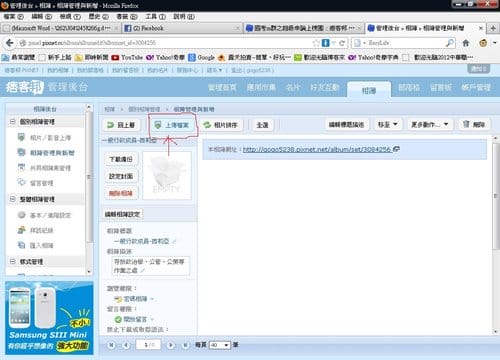The width and height of the screenshot is (500, 360).
Task: Open the Firefox 編輯 menu
Action: tap(42, 16)
